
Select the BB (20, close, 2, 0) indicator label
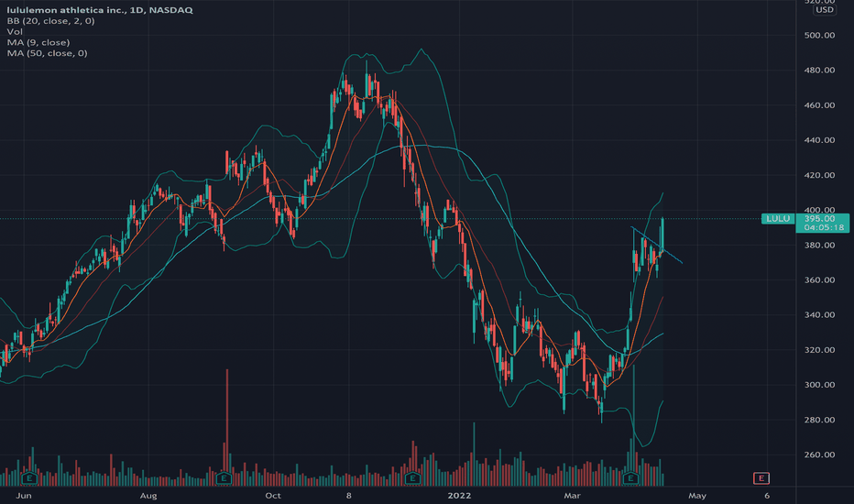50,21
